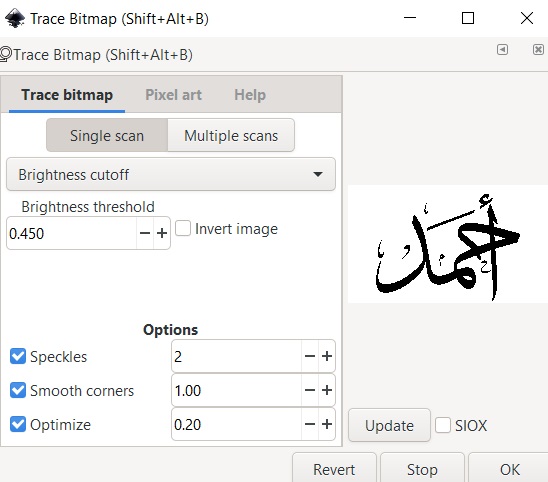Decrease Smooth corners value with minus icon
This screenshot has height=482, width=548.
point(310,390)
